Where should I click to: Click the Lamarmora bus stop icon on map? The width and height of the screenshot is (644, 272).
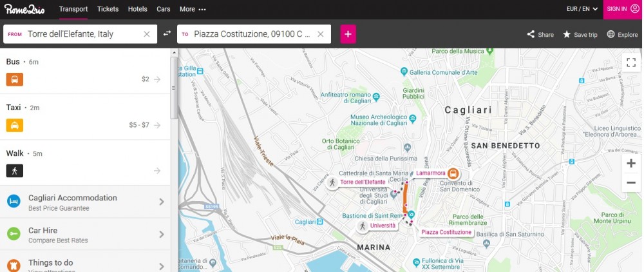(453, 173)
